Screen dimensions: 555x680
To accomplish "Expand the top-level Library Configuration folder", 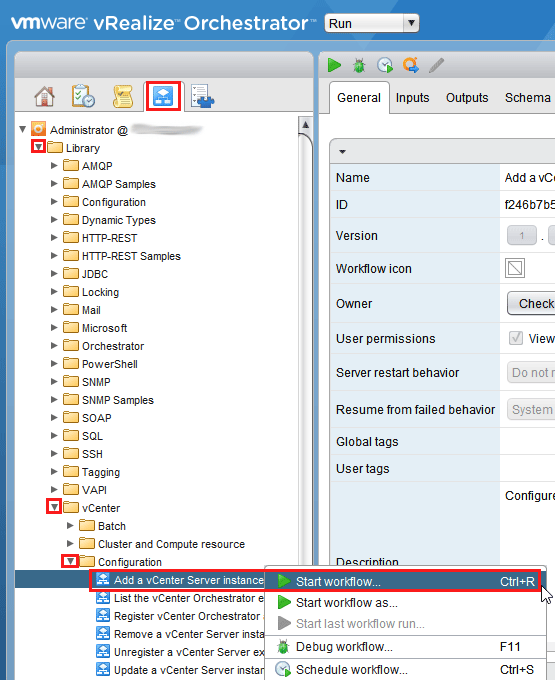I will [54, 201].
